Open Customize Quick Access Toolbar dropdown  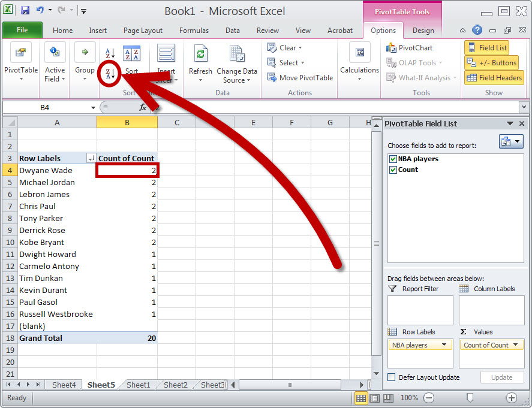[83, 11]
